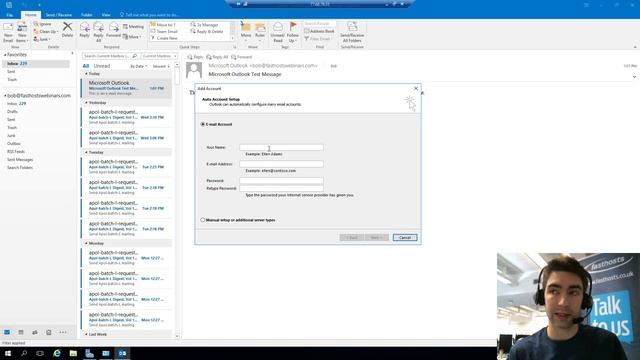Screen dimensions: 640x360
Task: Select the To Manager quick step
Action: [x=204, y=25]
